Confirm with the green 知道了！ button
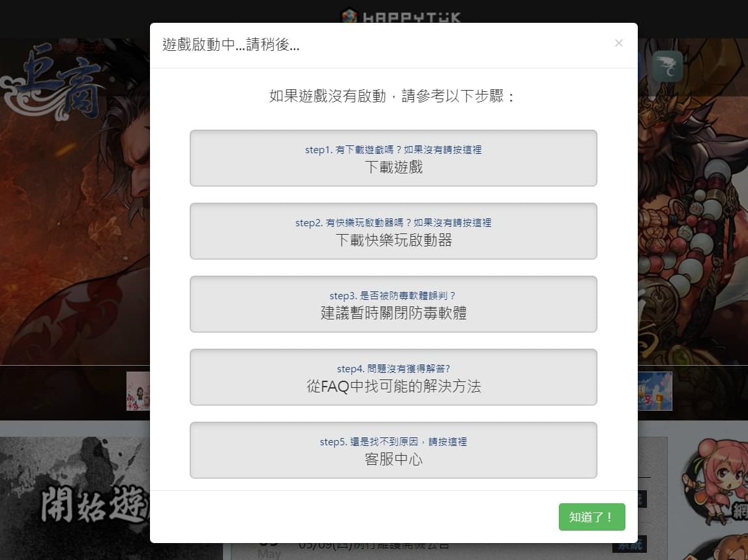This screenshot has width=748, height=560. [591, 516]
